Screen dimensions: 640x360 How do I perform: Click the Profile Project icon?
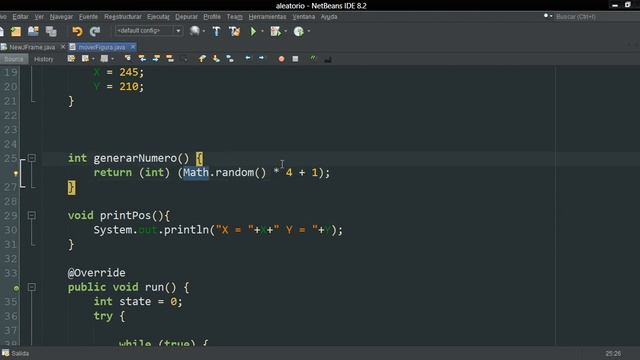pyautogui.click(x=298, y=31)
